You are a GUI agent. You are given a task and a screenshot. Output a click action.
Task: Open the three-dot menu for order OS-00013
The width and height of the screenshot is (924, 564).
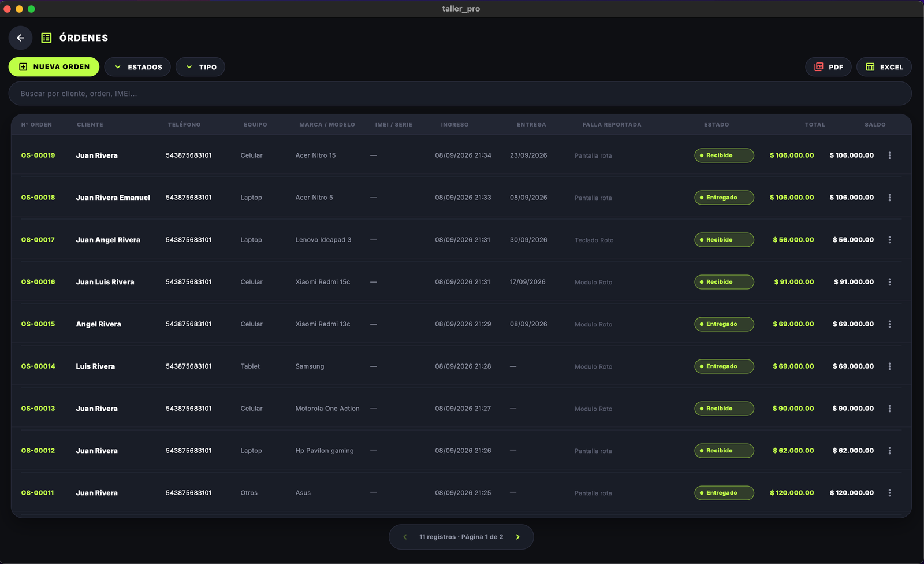click(889, 409)
